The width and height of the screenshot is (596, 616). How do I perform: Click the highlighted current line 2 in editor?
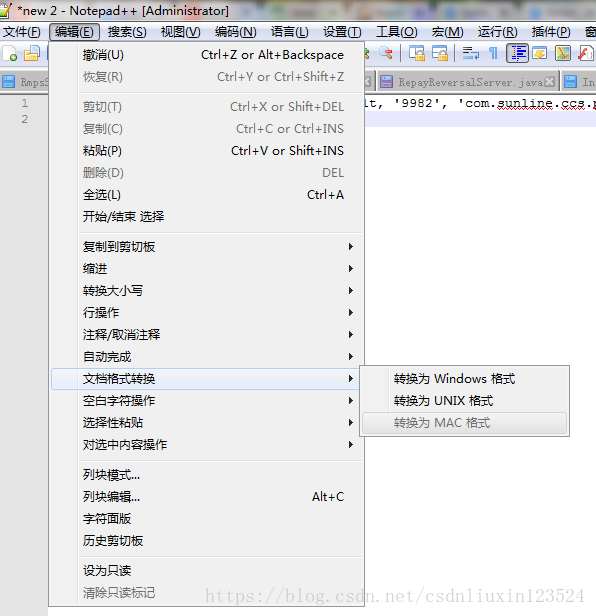[x=480, y=119]
